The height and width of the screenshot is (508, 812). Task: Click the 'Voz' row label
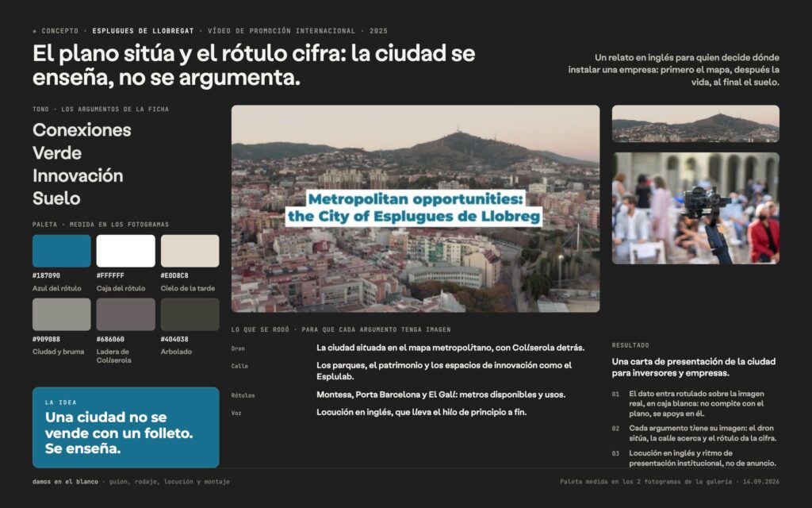[236, 413]
